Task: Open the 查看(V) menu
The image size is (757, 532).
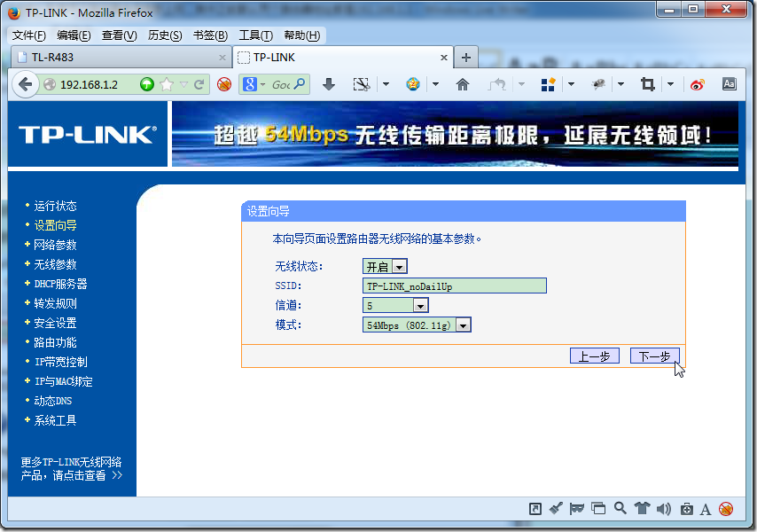Action: 120,35
